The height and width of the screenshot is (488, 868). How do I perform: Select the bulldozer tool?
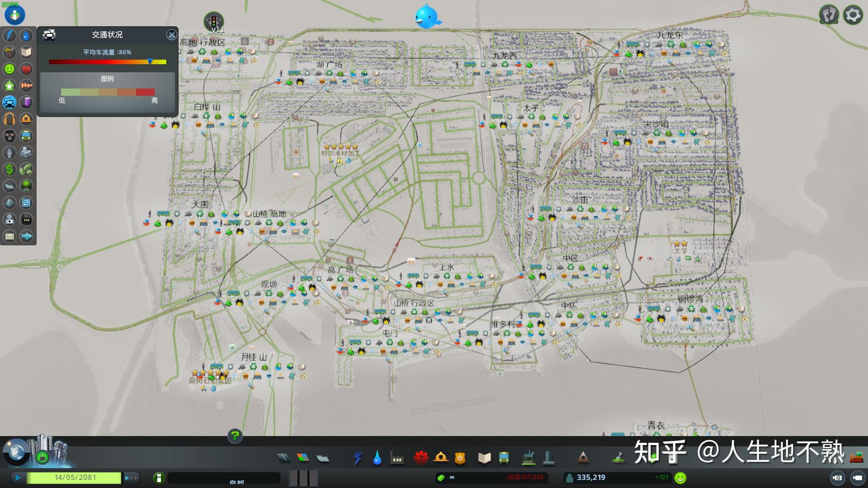click(x=856, y=457)
